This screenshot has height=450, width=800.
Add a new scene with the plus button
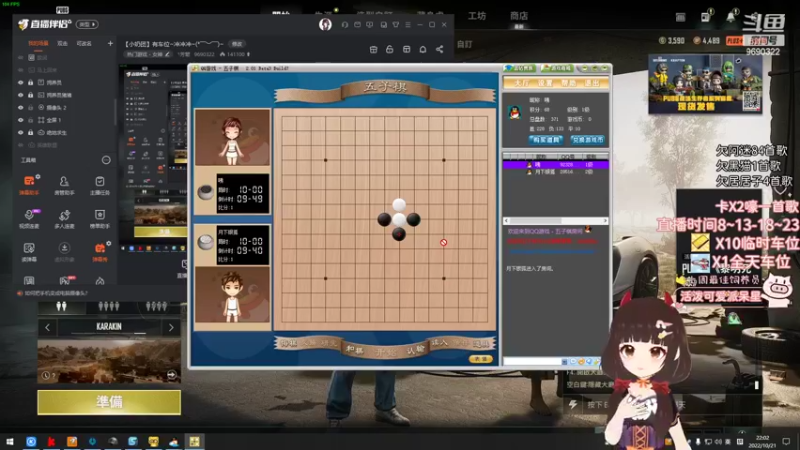click(110, 43)
